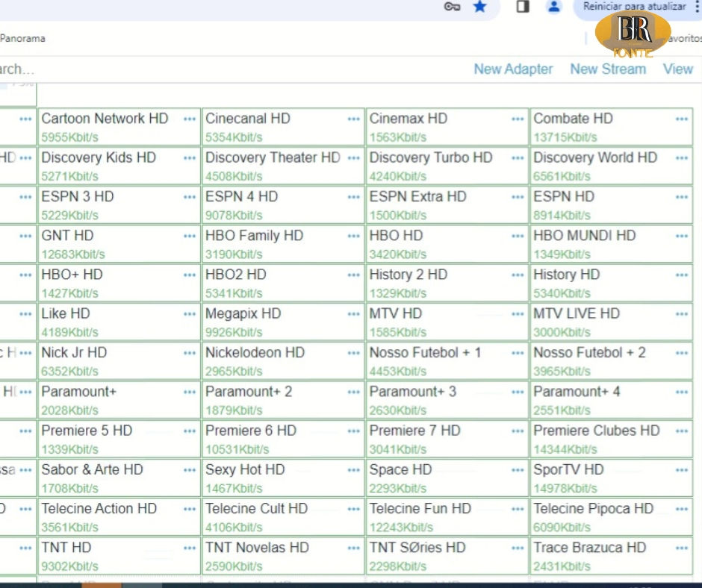
Task: Open options menu for HBO HD
Action: (518, 236)
